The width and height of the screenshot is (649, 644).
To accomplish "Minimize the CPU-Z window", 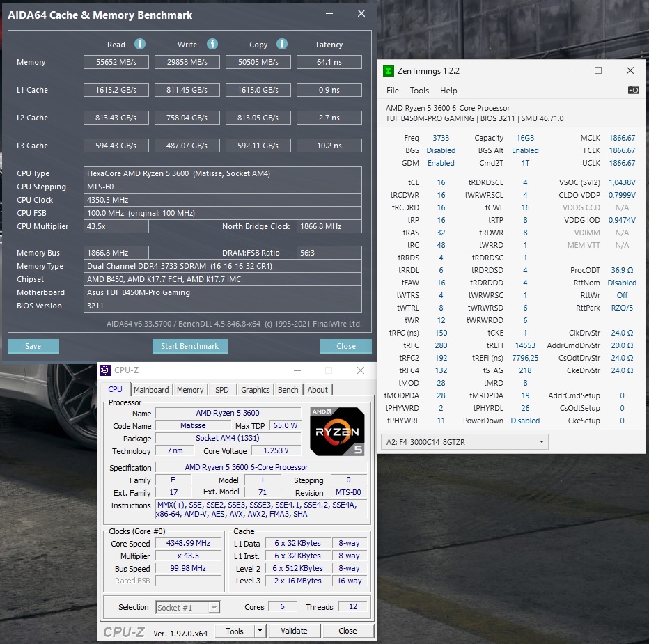I will click(x=297, y=370).
